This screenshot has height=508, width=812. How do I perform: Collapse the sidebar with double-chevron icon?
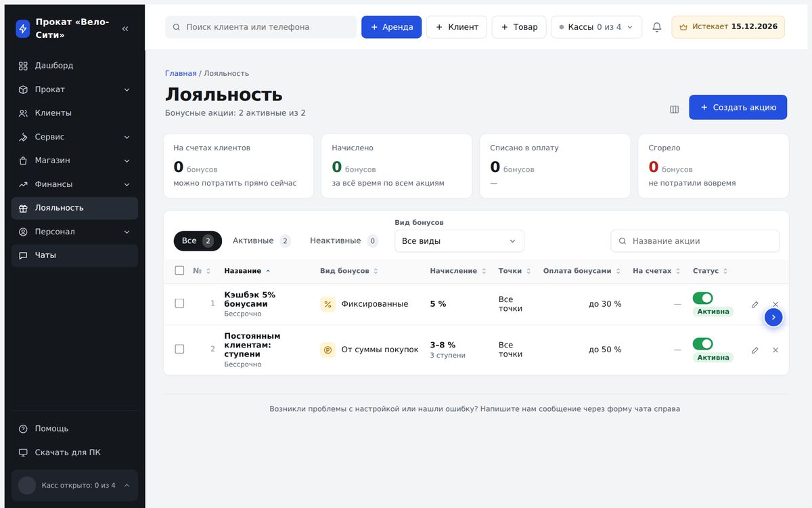(125, 28)
